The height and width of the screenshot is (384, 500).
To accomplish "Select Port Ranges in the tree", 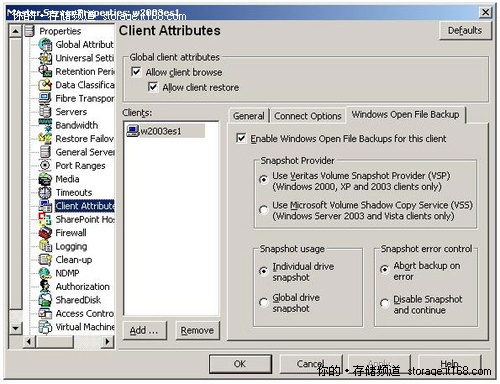I will pos(80,166).
